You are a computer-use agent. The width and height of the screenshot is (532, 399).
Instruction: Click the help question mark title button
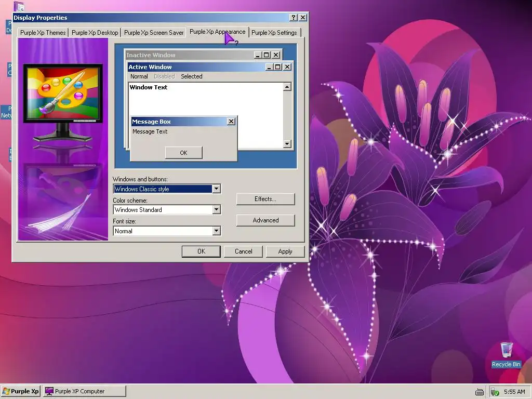[x=294, y=18]
